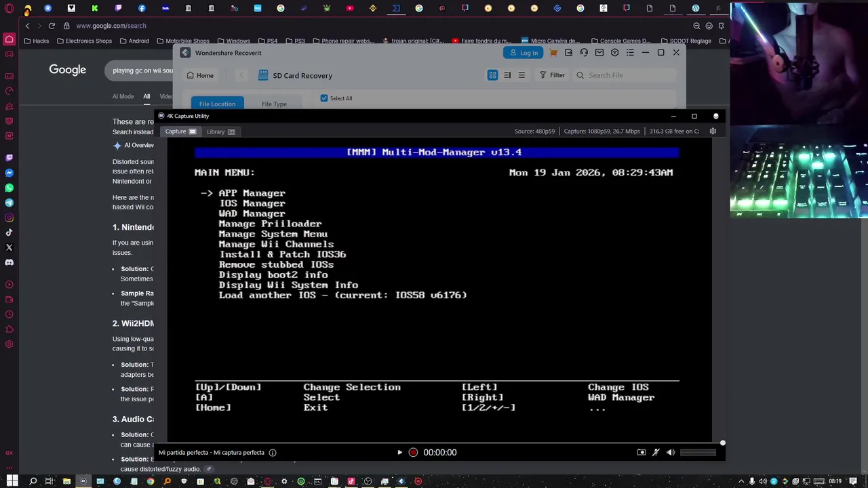Open the shopping cart in Recoverit
Viewport: 868px width, 488px height.
(553, 53)
